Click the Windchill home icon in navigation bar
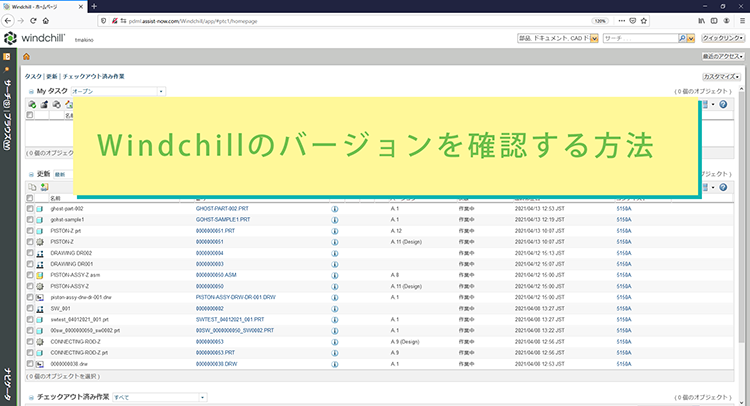Screen dimensions: 750x406 coord(26,56)
